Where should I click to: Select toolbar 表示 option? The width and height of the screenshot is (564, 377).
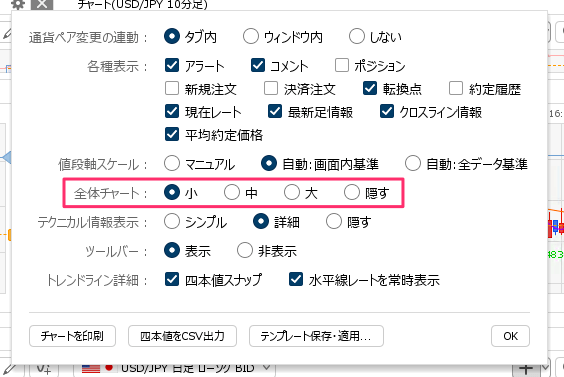(x=172, y=250)
